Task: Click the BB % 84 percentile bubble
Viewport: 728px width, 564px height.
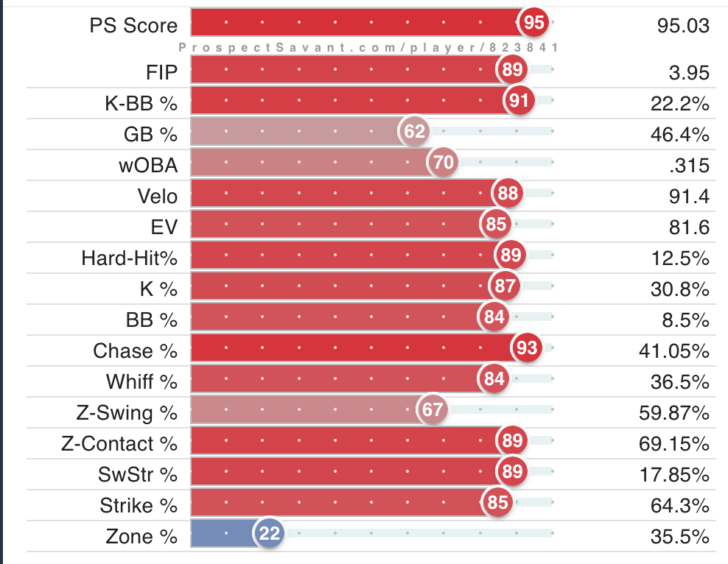Action: pos(494,317)
